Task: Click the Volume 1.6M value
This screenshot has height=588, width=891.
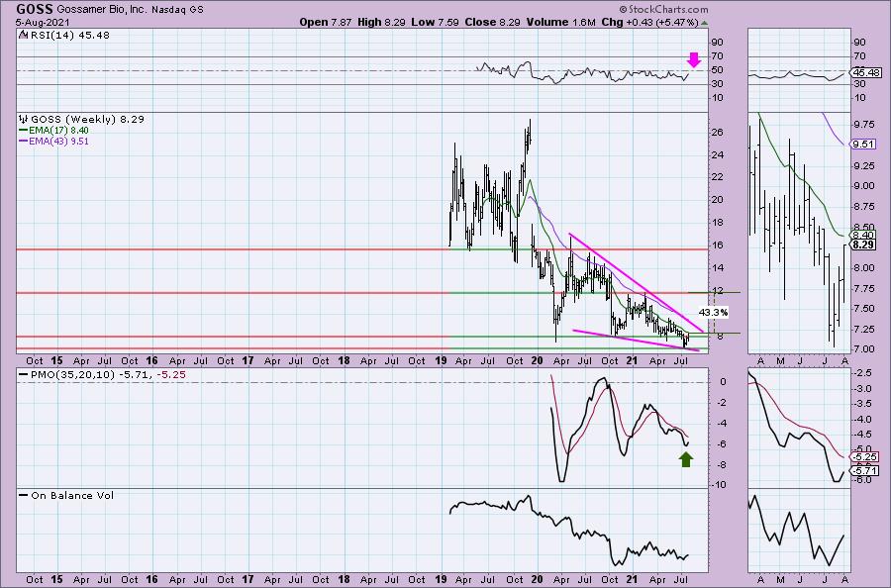Action: coord(561,22)
